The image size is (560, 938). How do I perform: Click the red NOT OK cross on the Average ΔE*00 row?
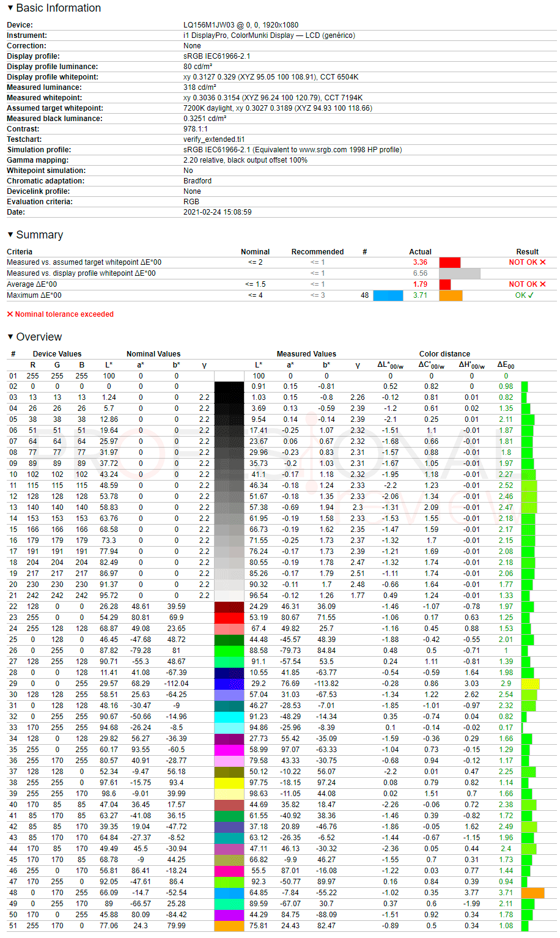coord(543,284)
